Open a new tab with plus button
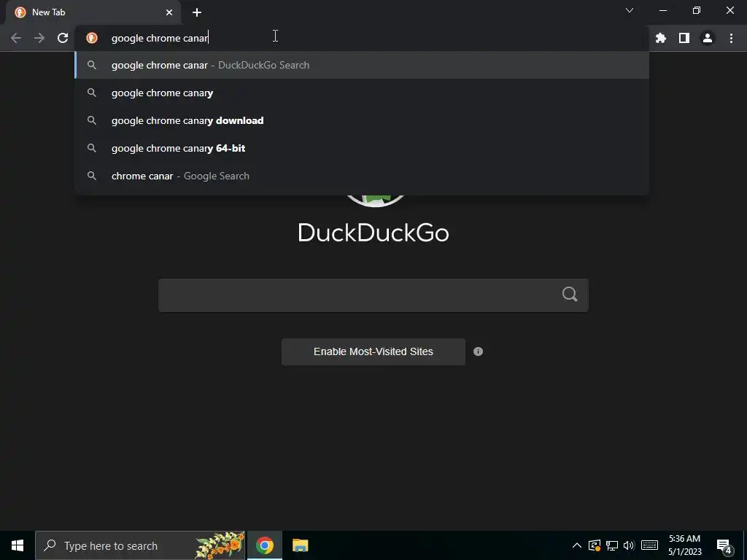 [x=197, y=12]
